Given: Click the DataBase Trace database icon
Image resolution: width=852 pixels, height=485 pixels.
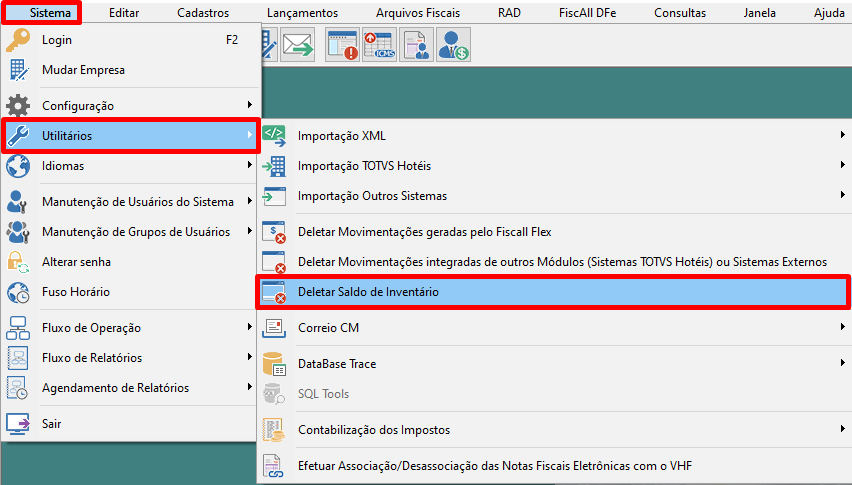Looking at the screenshot, I should 274,364.
